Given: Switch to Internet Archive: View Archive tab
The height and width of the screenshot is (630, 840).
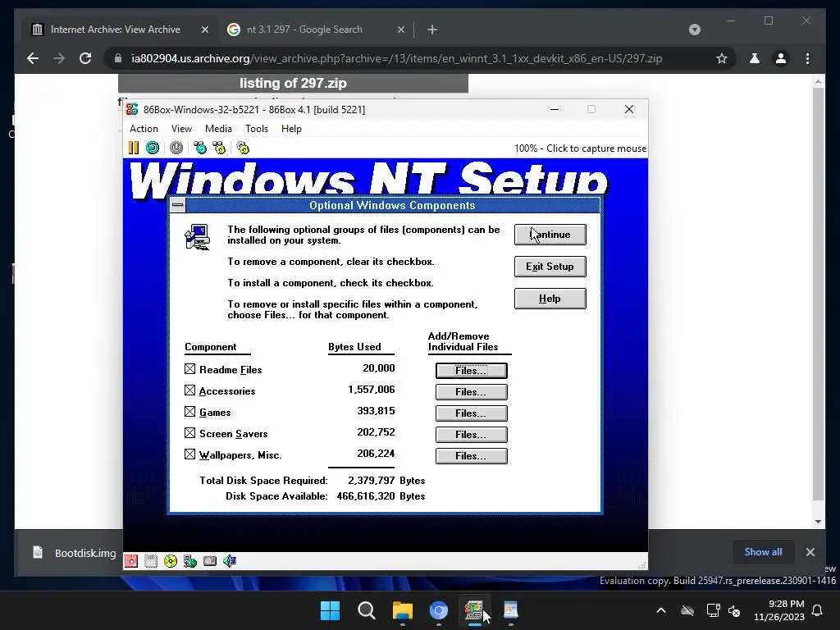Looking at the screenshot, I should [x=119, y=30].
